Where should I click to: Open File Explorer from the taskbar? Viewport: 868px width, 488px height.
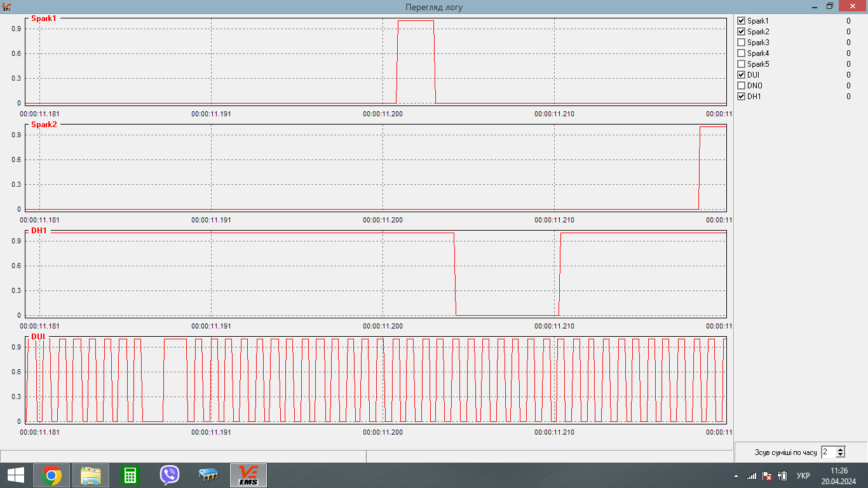click(91, 475)
